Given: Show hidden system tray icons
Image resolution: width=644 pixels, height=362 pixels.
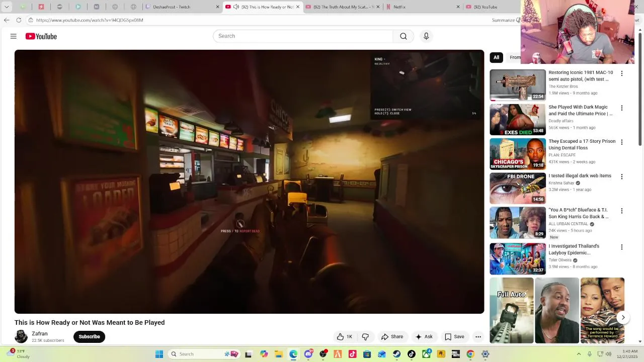Looking at the screenshot, I should coord(579,354).
